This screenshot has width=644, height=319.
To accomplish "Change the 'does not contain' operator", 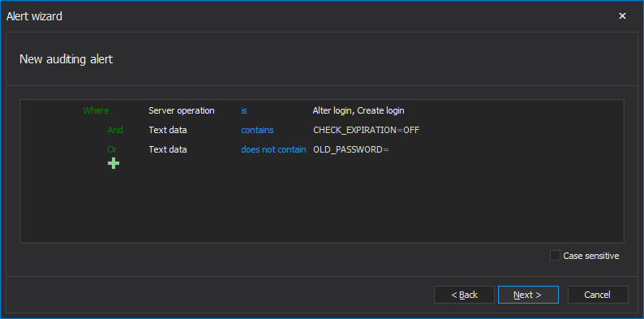I will coord(273,149).
